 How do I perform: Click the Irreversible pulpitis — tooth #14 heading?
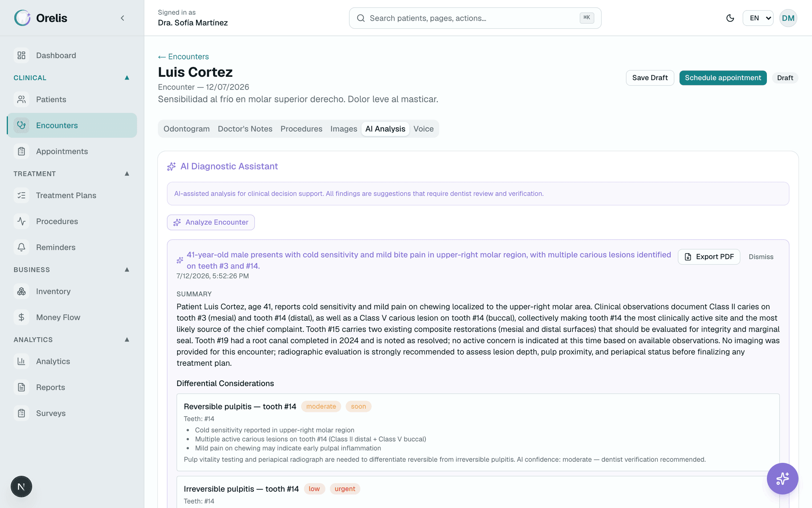coord(241,489)
